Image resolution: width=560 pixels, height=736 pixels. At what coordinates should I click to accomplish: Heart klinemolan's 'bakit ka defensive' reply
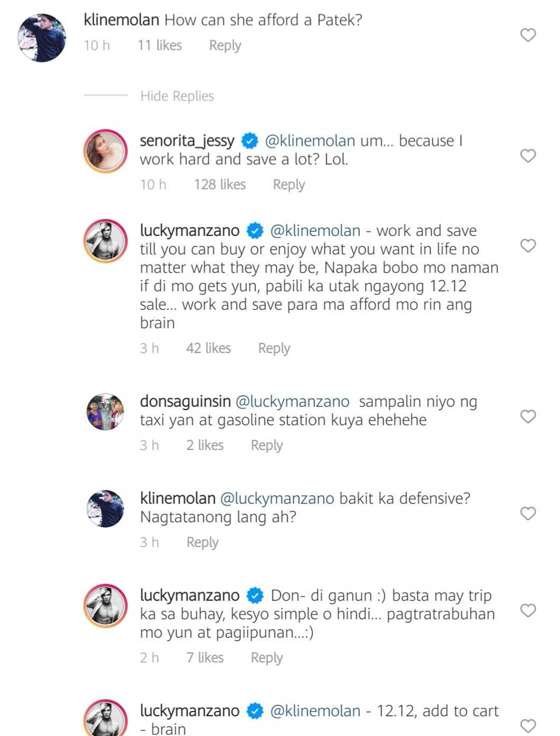pyautogui.click(x=528, y=513)
